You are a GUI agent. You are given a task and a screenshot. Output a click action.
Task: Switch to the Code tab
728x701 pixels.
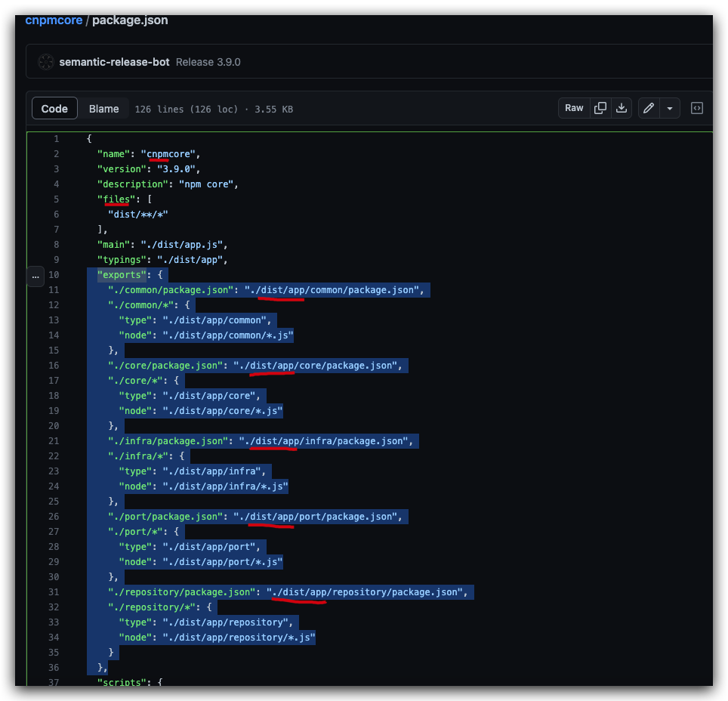pos(54,108)
